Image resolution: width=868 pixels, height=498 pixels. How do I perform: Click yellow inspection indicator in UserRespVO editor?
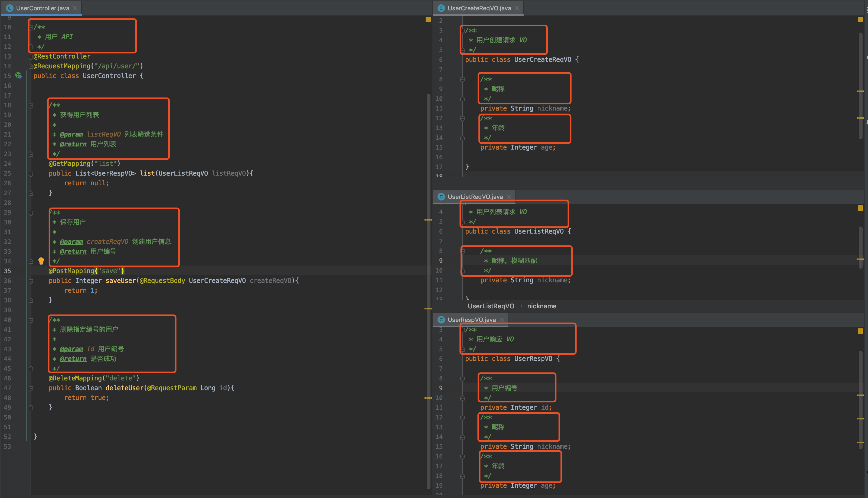coord(860,331)
